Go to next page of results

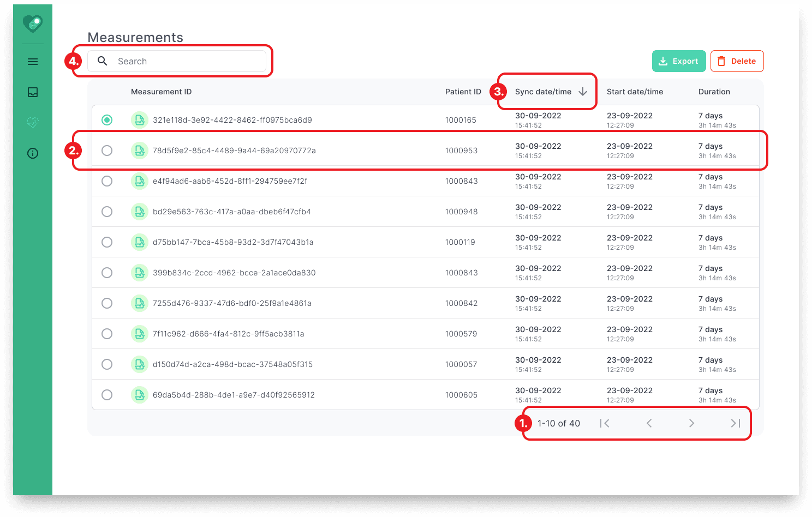point(691,423)
